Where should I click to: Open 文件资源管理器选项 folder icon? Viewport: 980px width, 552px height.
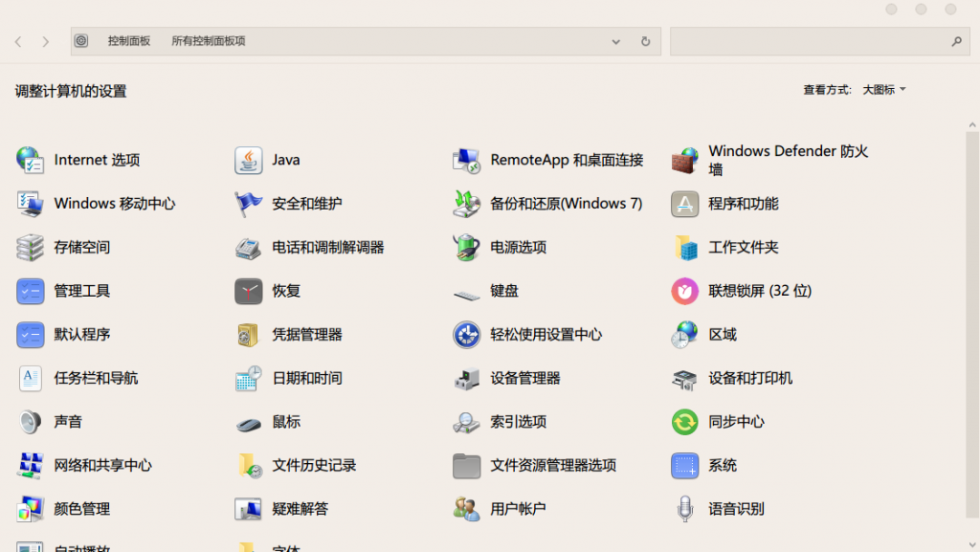click(466, 467)
